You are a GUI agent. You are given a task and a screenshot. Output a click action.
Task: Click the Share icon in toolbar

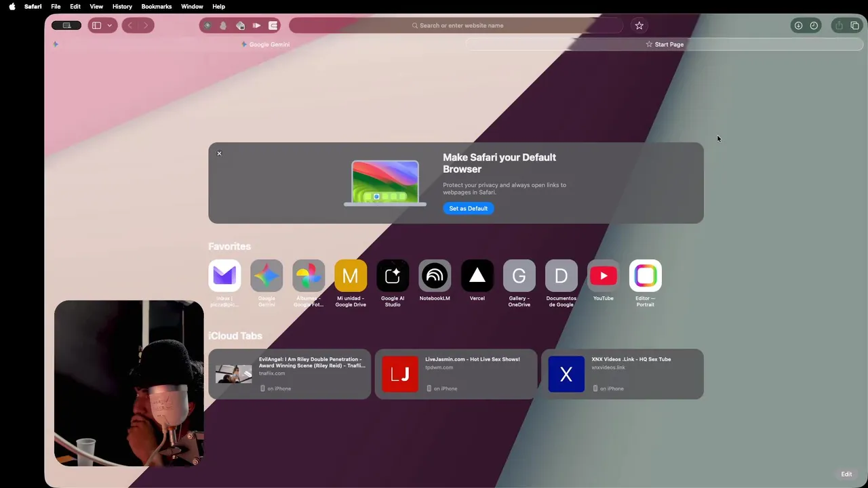pyautogui.click(x=839, y=26)
